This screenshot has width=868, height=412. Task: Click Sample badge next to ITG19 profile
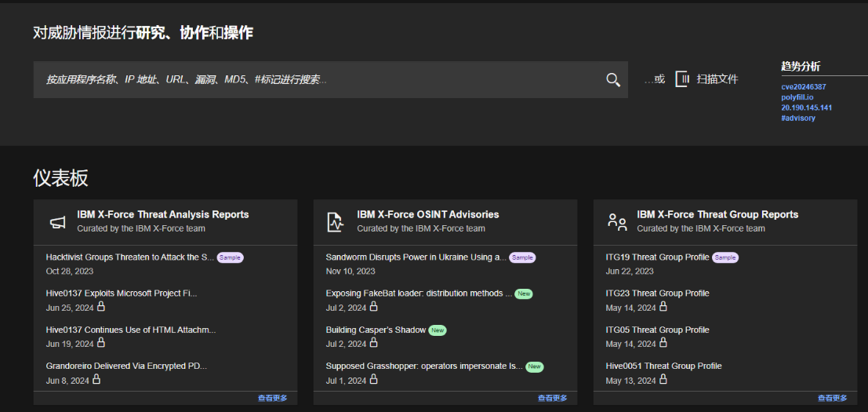click(725, 257)
